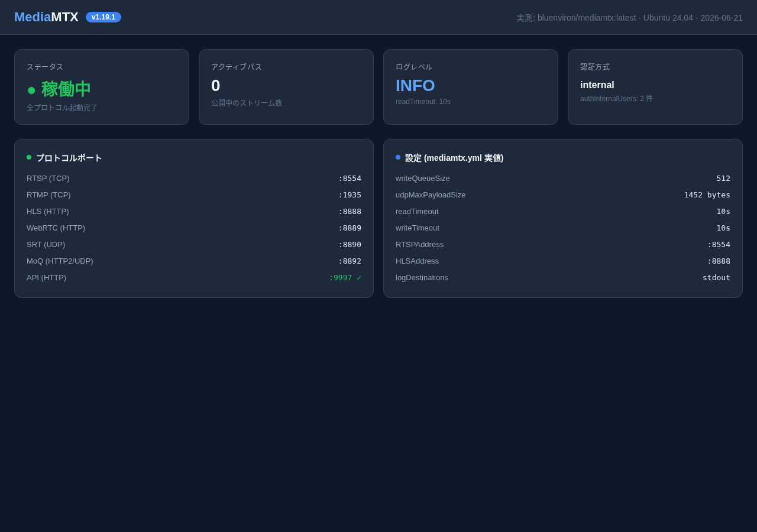Select the 1452 bytes value

coord(707,195)
